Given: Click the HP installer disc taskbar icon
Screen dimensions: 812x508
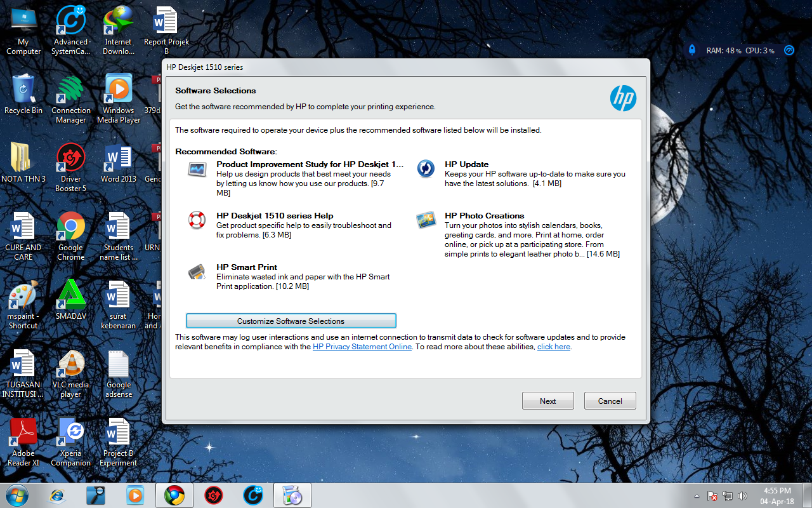Looking at the screenshot, I should coord(292,495).
